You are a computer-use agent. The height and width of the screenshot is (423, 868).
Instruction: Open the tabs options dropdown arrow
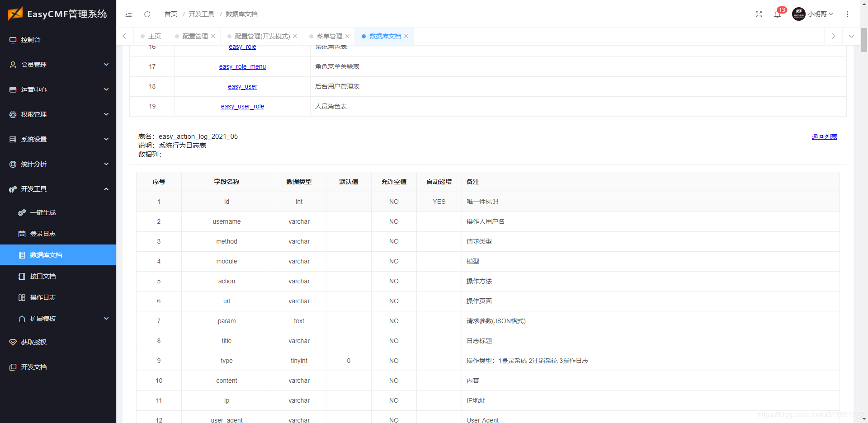point(851,36)
